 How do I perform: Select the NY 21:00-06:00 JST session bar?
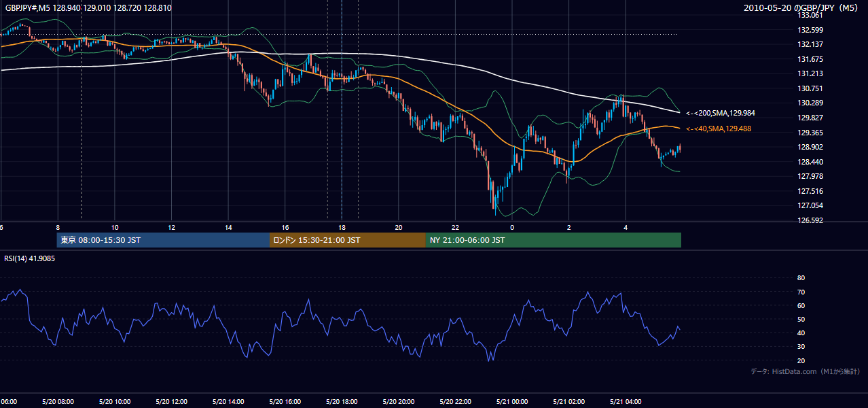point(554,240)
